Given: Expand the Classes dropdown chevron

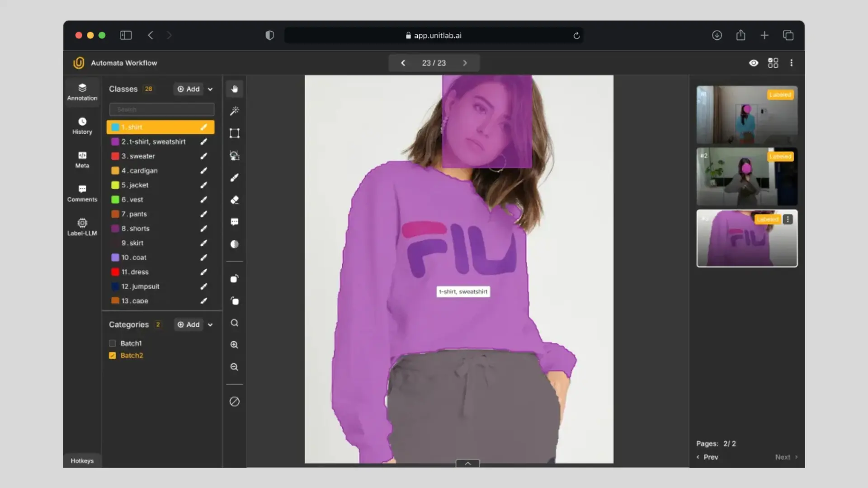Looking at the screenshot, I should tap(210, 89).
